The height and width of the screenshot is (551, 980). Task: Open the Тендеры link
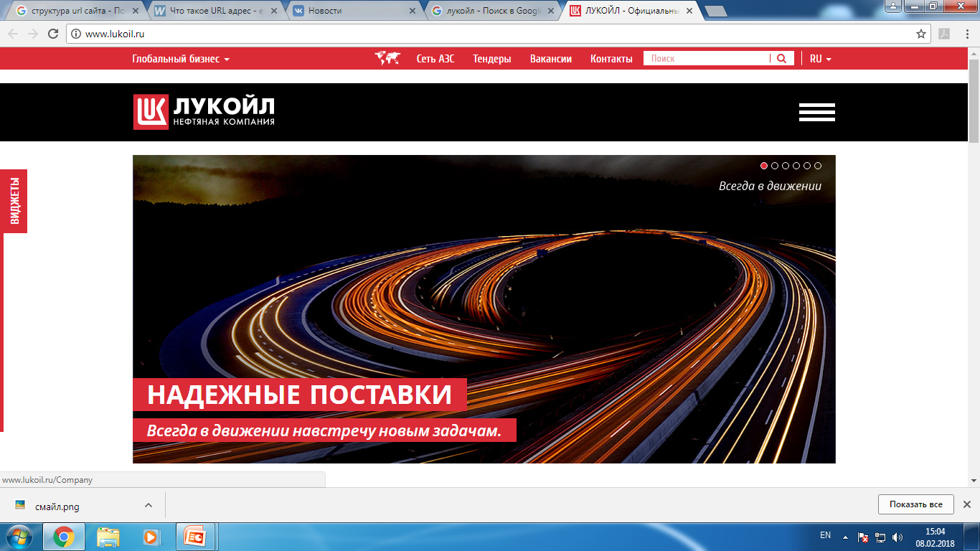click(492, 59)
